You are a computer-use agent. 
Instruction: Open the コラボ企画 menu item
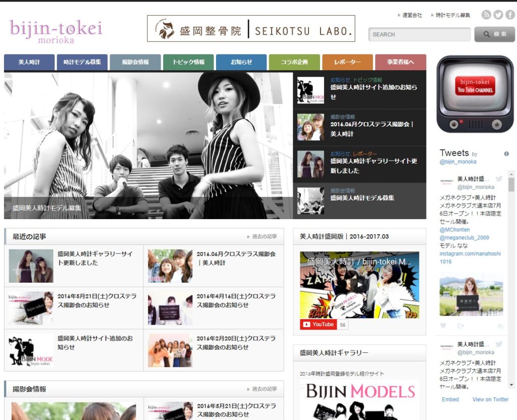[295, 63]
